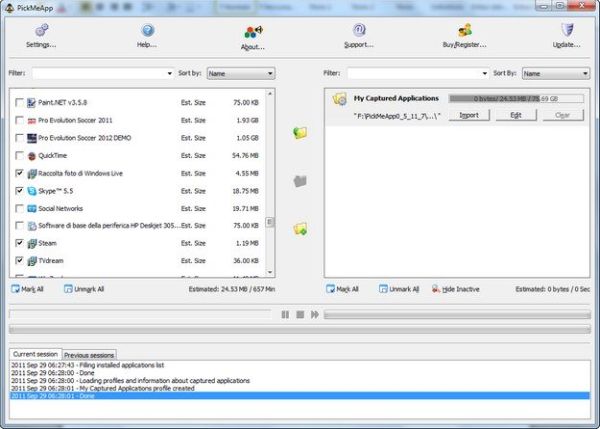
Task: Open the Help toolbar icon
Action: click(x=147, y=30)
